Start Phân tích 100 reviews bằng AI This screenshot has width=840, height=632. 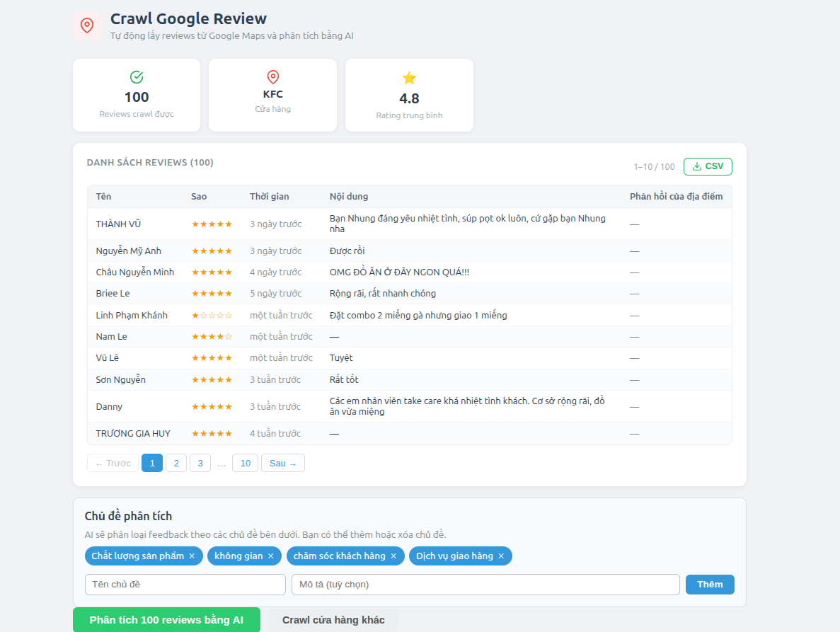pos(166,620)
